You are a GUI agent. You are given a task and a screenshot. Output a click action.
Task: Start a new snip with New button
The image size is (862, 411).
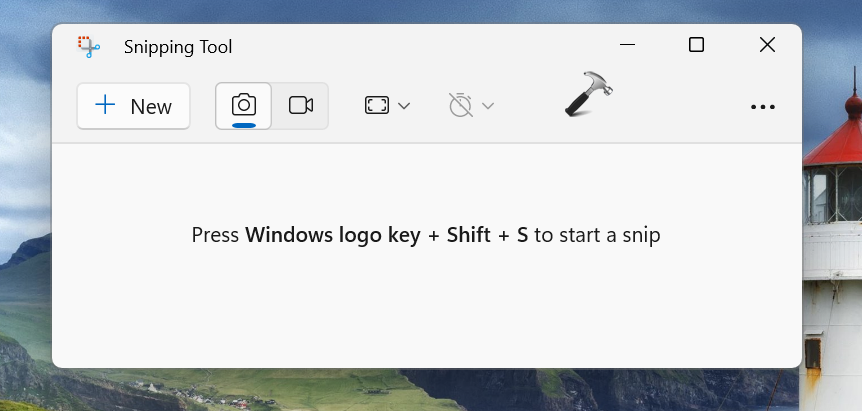point(133,106)
